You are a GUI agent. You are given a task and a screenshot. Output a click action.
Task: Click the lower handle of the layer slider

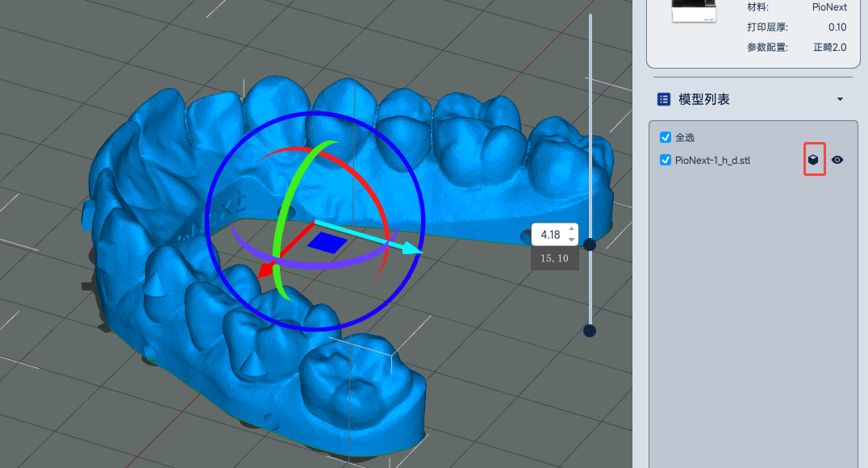pos(590,331)
